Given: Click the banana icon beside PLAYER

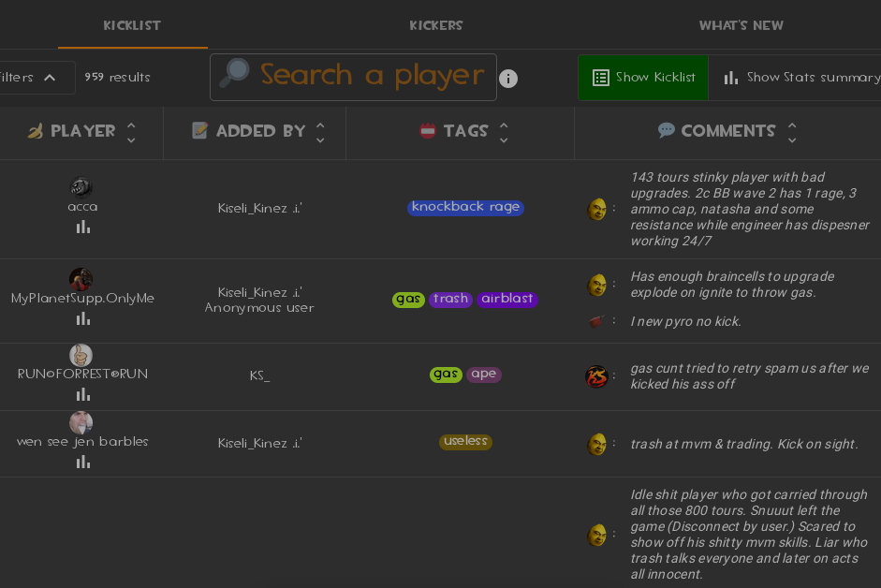Looking at the screenshot, I should [36, 131].
